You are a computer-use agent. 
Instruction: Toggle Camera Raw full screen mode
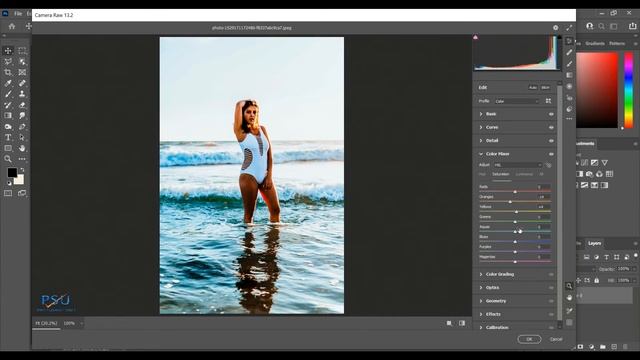(x=569, y=28)
